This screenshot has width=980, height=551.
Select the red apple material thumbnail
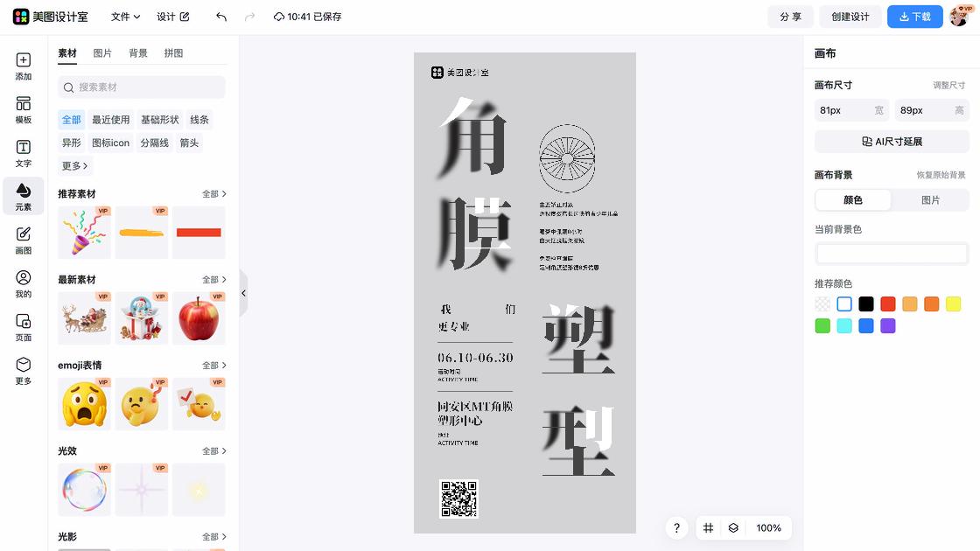click(x=199, y=318)
